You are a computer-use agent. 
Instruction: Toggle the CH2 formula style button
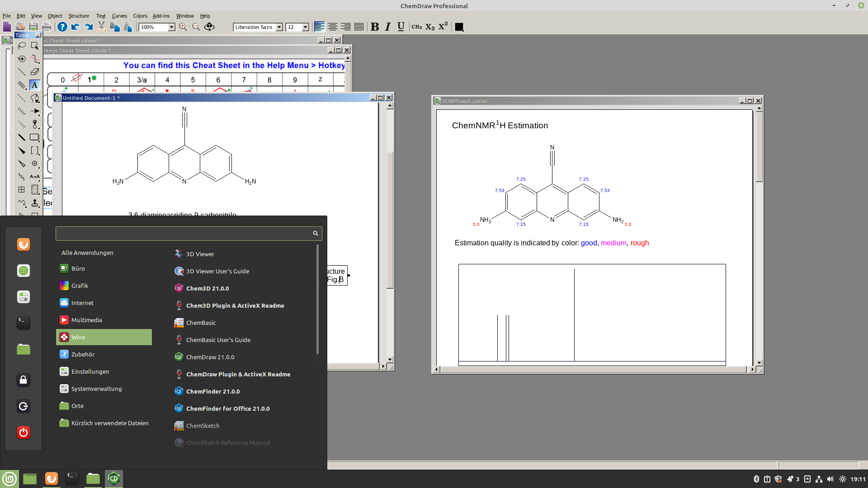coord(417,27)
